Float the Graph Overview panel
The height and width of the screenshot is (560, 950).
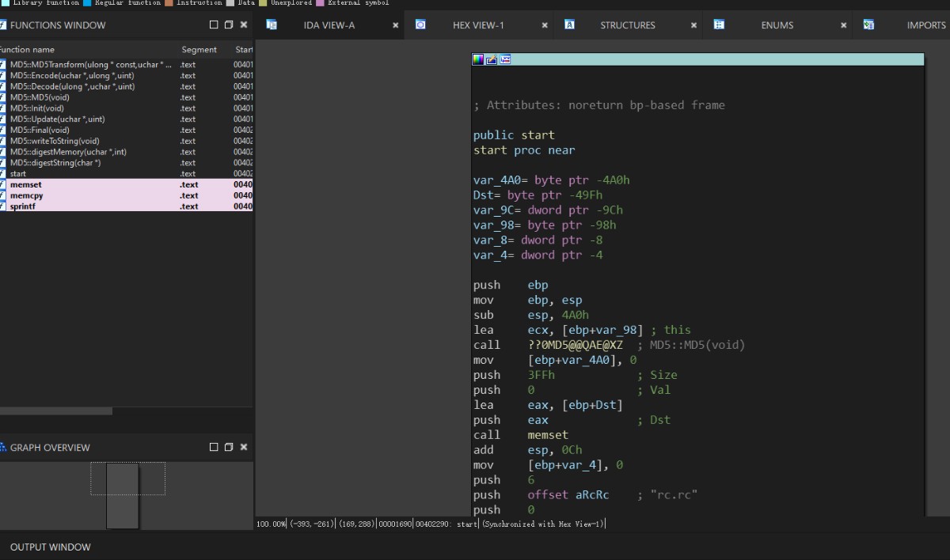pos(229,448)
